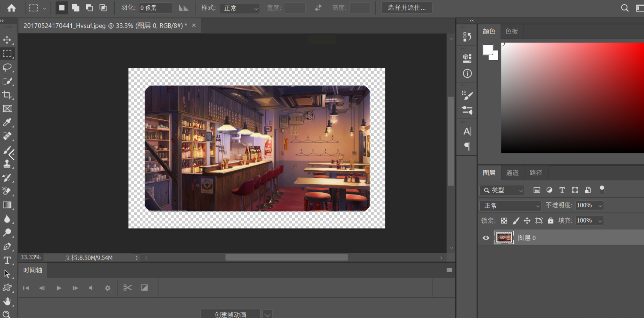Screen dimensions: 644x318
Task: Select the Move tool
Action: coord(7,40)
